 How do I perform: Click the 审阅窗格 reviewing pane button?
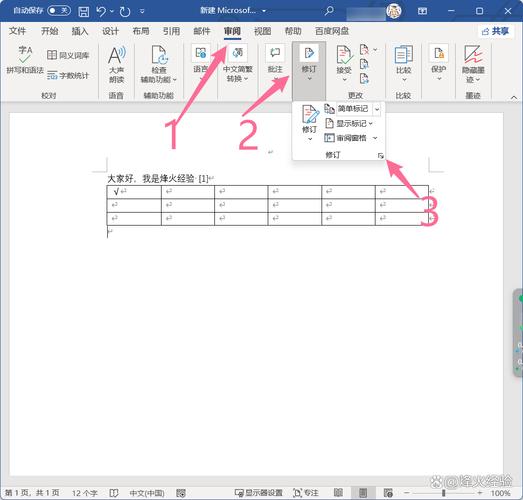coord(346,138)
